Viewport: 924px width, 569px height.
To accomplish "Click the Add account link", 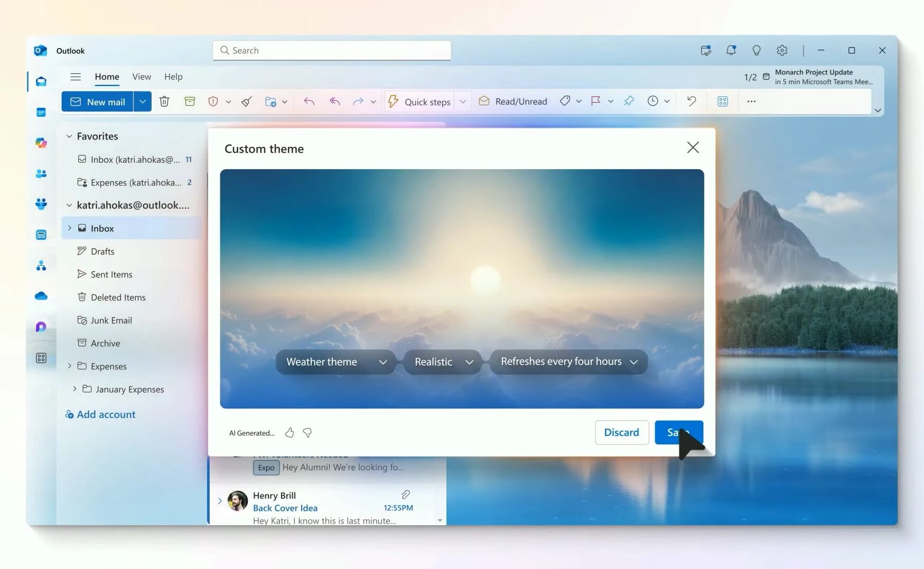I will [x=106, y=415].
